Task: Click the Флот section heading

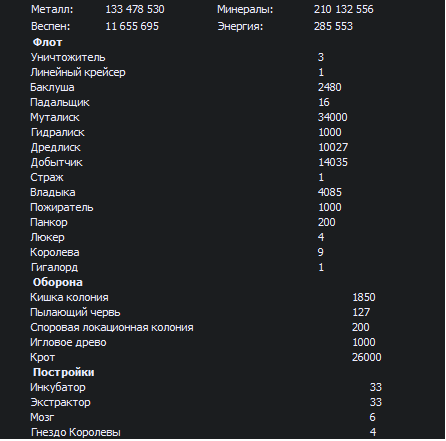Action: click(47, 42)
